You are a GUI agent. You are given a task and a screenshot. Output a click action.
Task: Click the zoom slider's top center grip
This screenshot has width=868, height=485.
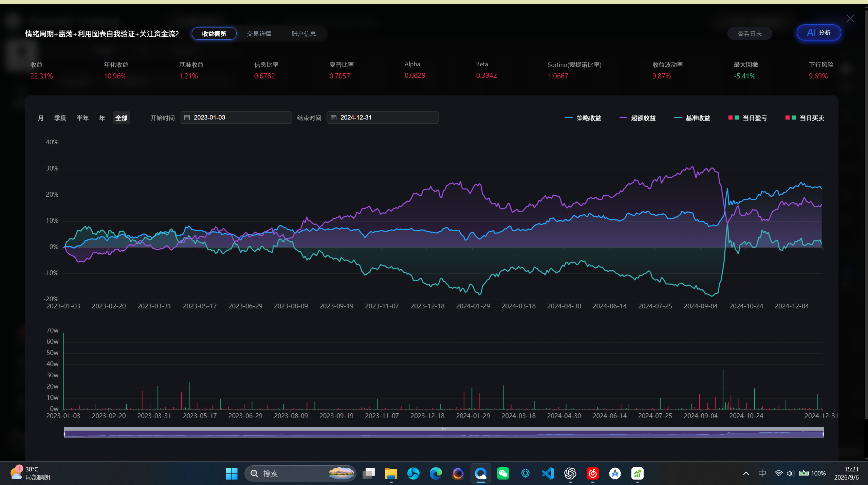click(444, 429)
